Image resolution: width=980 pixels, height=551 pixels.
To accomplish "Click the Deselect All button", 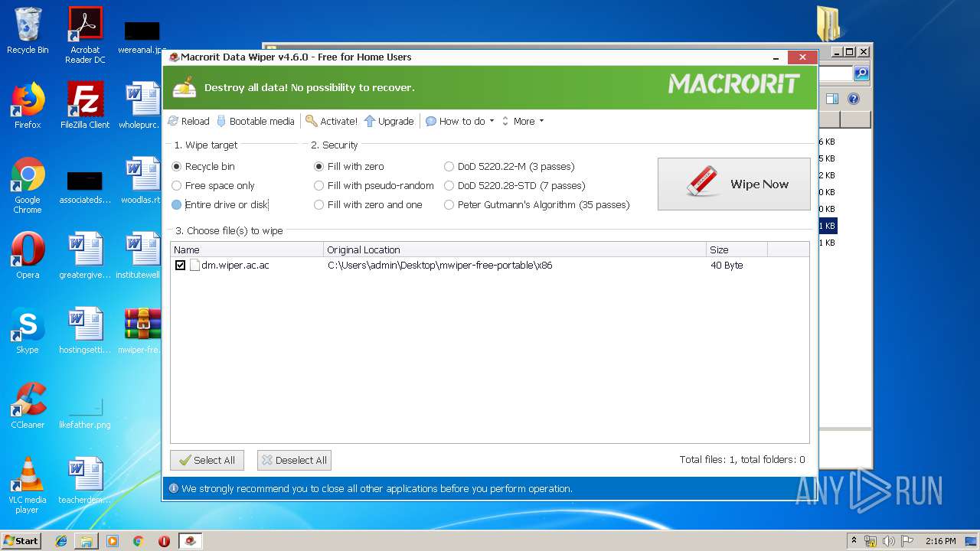I will (x=294, y=460).
